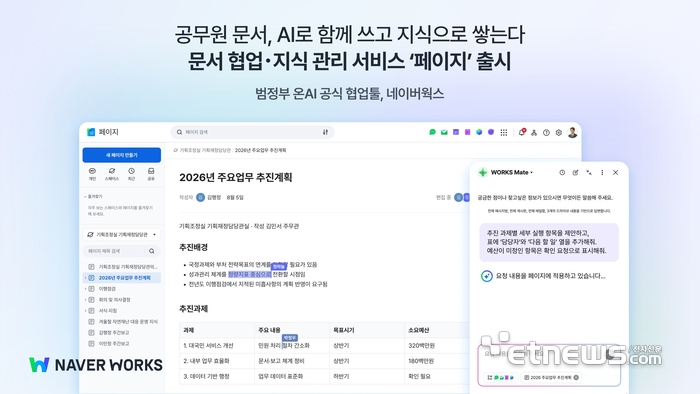
Task: Open the organization chart icon
Action: [x=534, y=133]
